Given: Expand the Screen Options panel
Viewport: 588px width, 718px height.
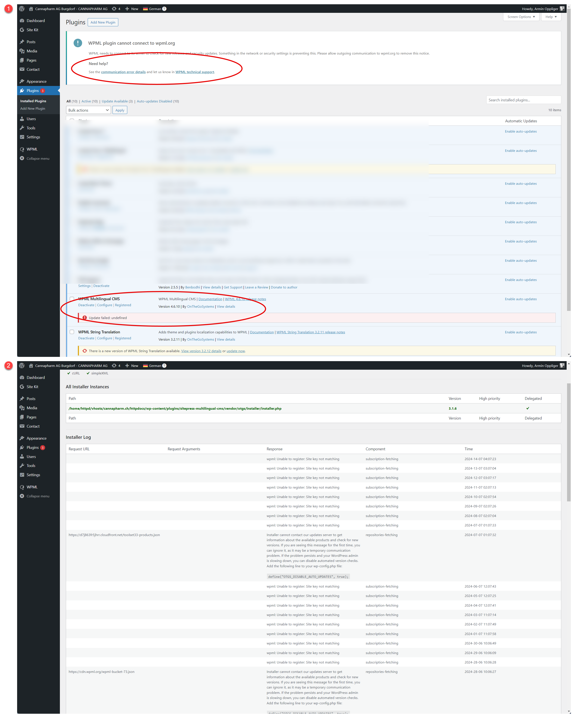Looking at the screenshot, I should click(x=521, y=17).
